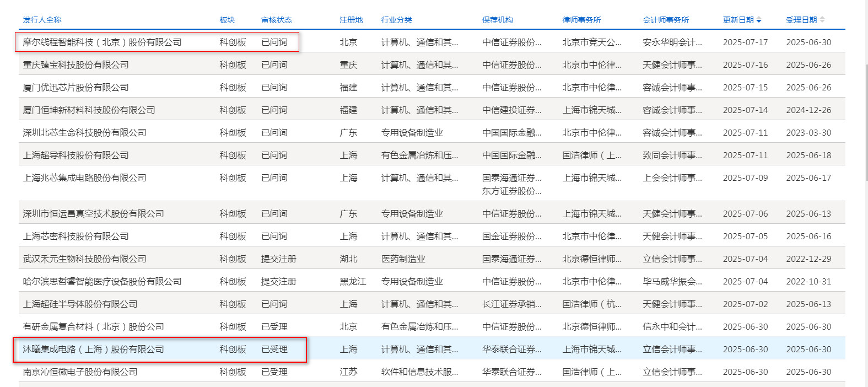Click update date 2025-07-16
The height and width of the screenshot is (387, 868).
[745, 65]
